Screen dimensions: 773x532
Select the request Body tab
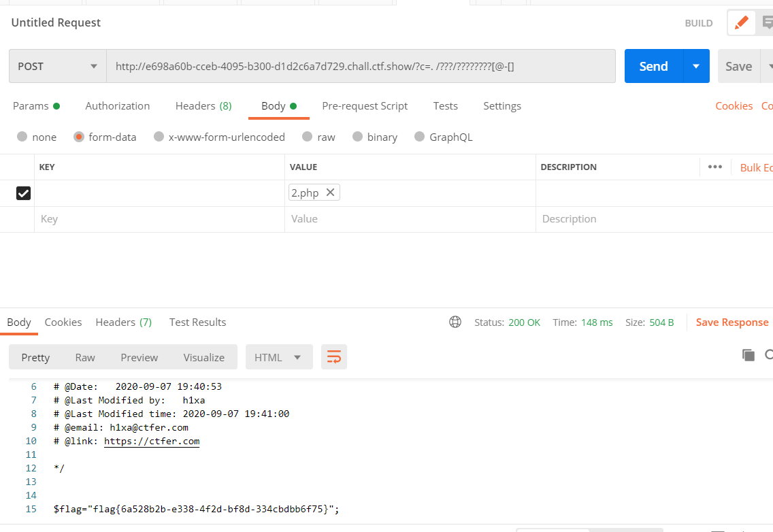point(278,106)
